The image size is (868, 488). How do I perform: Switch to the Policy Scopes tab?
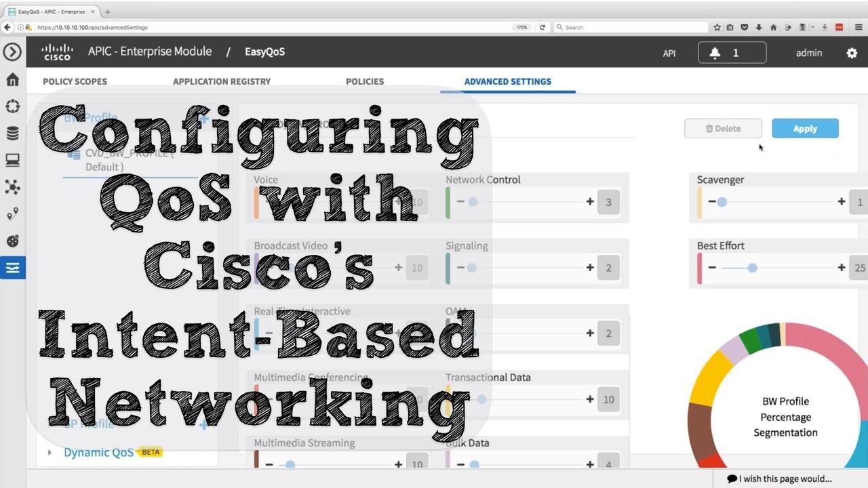point(75,81)
